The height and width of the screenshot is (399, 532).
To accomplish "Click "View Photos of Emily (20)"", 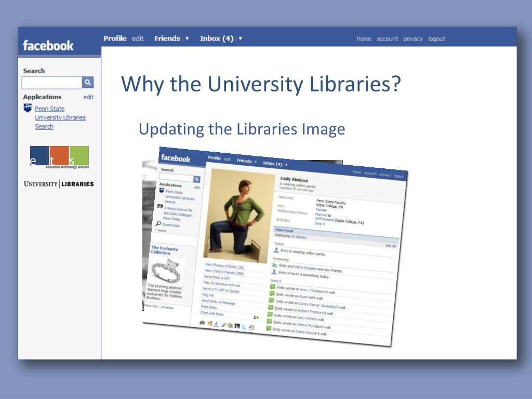I will point(224,265).
